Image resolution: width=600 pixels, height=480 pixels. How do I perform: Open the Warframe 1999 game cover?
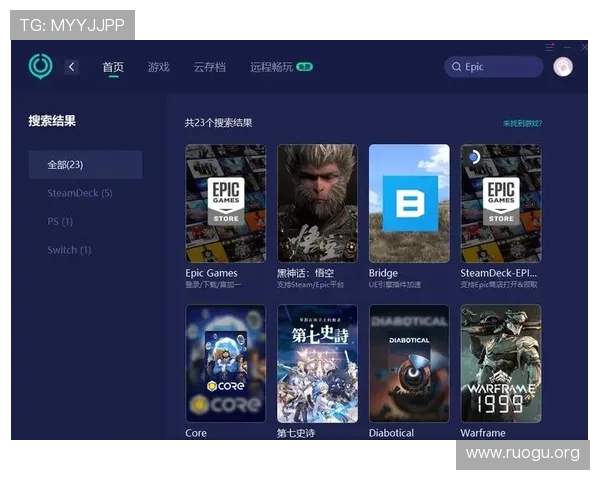(x=501, y=363)
